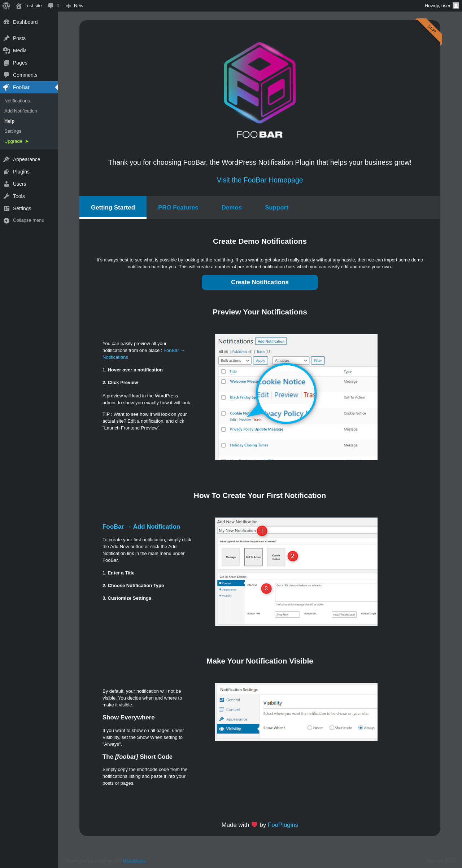462x868 pixels.
Task: Open Pages menu item
Action: (29, 63)
